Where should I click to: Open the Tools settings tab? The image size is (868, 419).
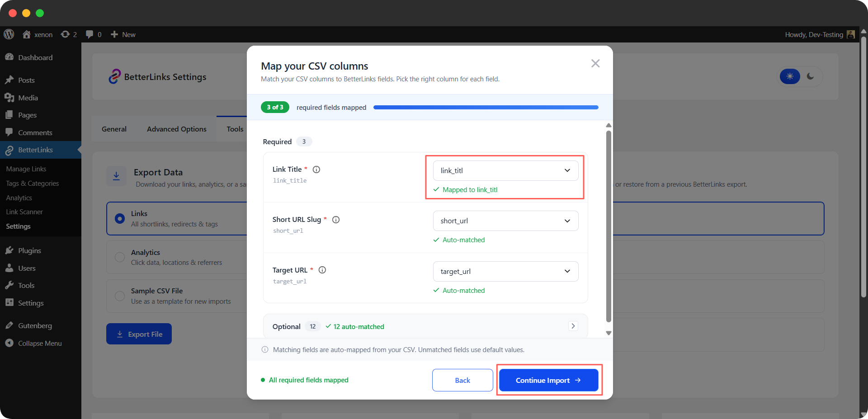(x=235, y=129)
